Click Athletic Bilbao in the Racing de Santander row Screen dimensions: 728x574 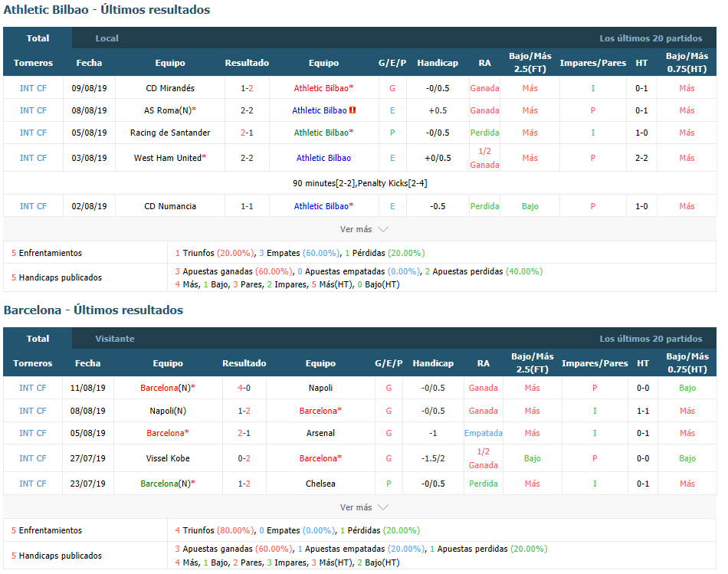tap(323, 133)
